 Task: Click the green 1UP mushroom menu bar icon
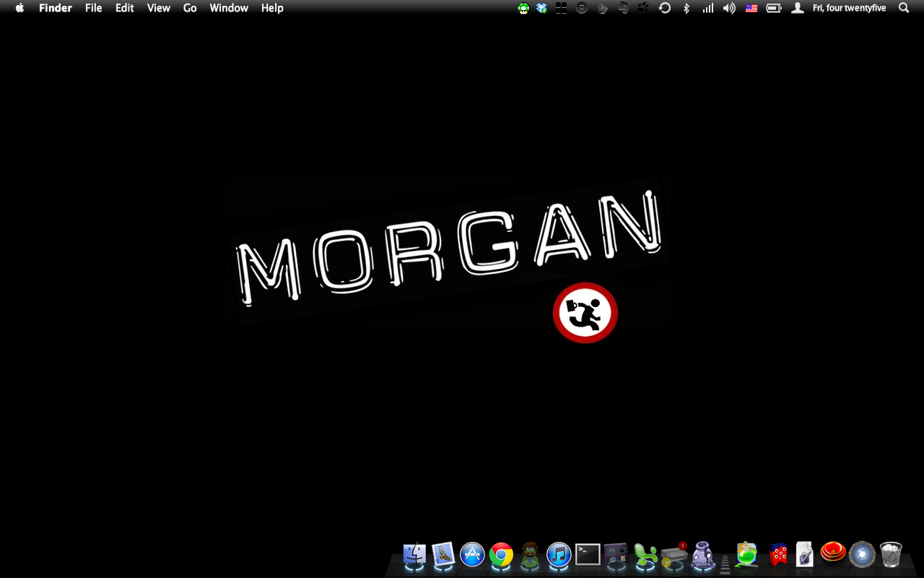pos(523,8)
